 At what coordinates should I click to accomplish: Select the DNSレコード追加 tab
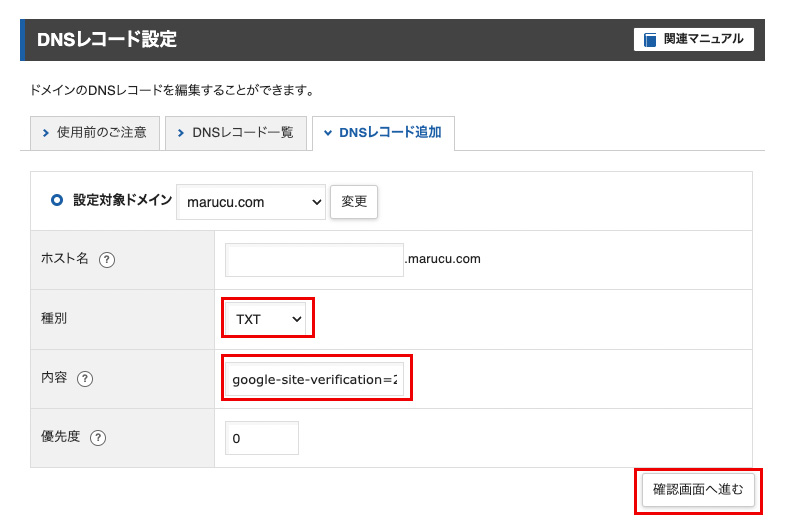pyautogui.click(x=383, y=133)
